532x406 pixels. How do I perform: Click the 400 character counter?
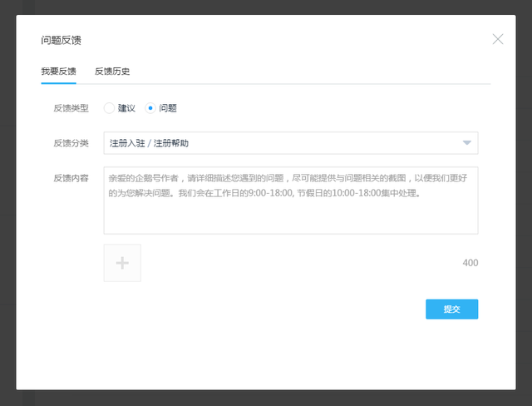470,263
